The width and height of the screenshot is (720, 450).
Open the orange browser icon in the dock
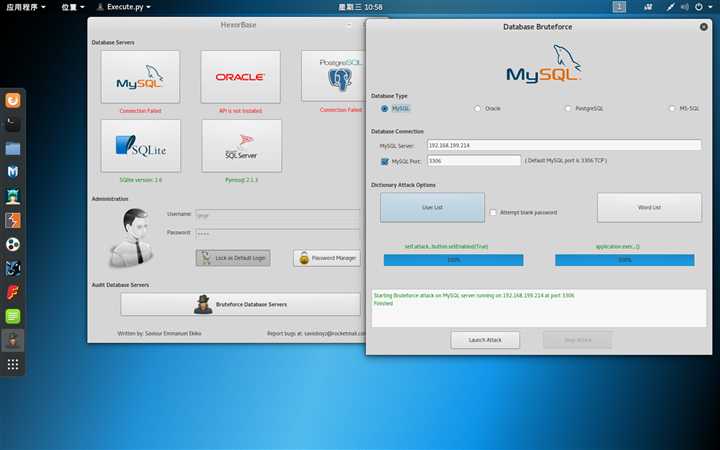(x=13, y=100)
